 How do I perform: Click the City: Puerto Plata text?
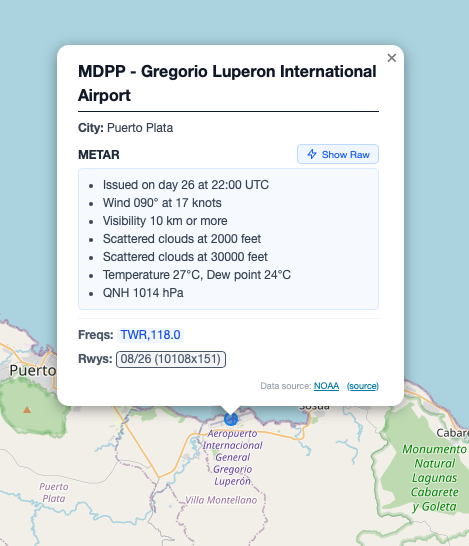click(x=125, y=128)
